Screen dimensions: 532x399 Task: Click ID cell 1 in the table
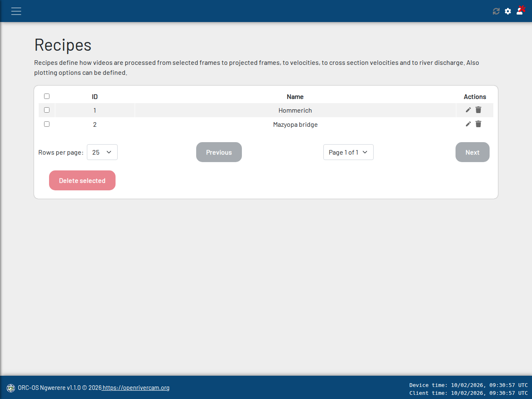click(95, 110)
